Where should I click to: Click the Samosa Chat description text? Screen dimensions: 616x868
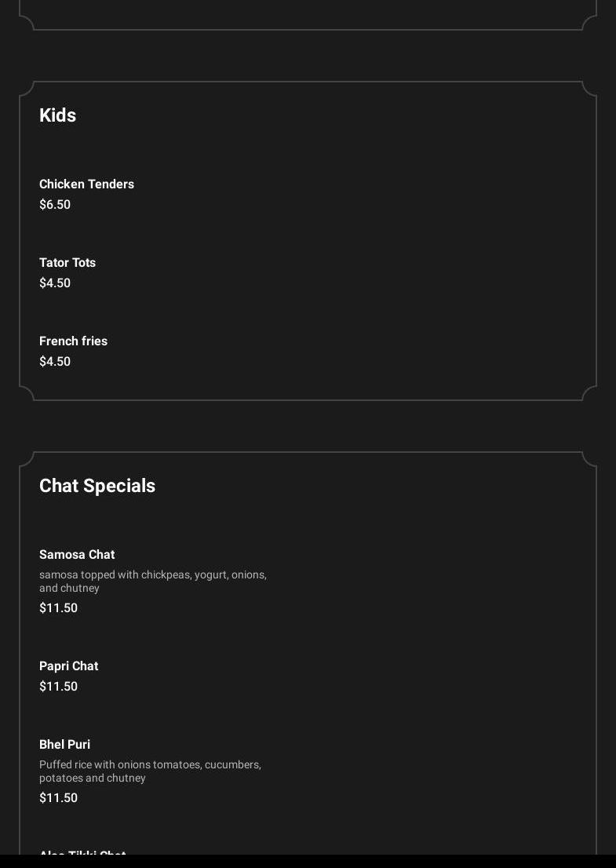point(153,582)
